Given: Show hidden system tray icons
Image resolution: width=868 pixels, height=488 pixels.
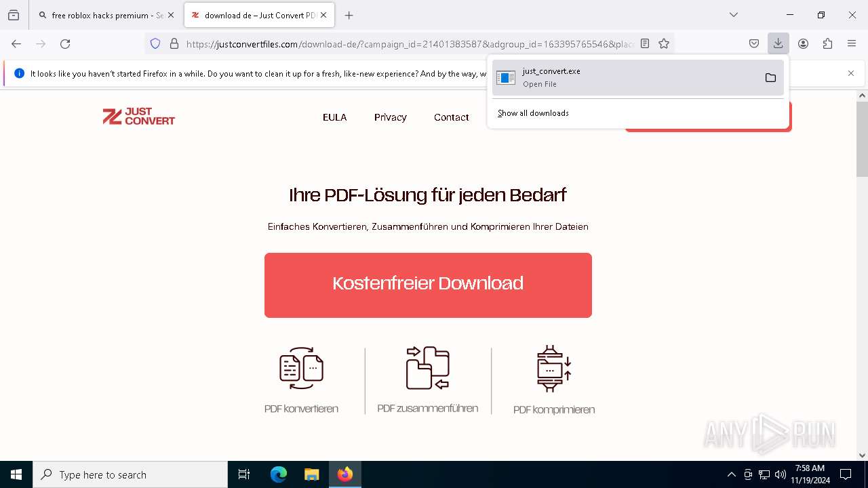Looking at the screenshot, I should (731, 474).
